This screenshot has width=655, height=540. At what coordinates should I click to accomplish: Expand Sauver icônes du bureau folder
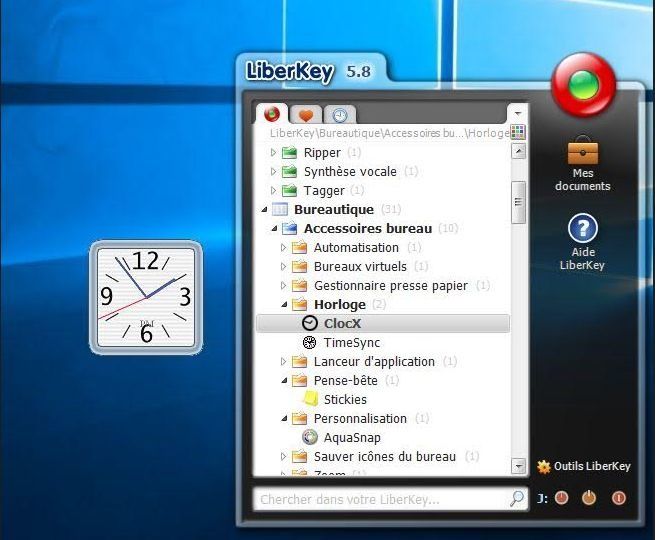(x=283, y=456)
